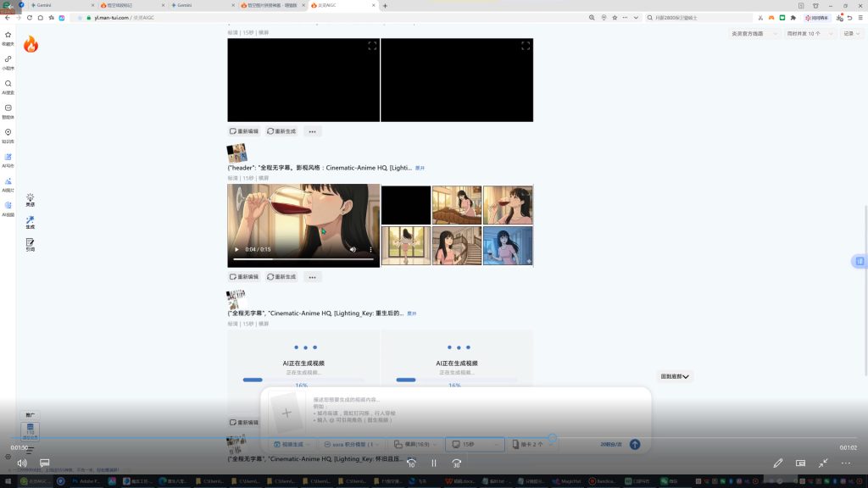The image size is (868, 488).
Task: Open the 知识库 sidebar icon
Action: tap(8, 134)
